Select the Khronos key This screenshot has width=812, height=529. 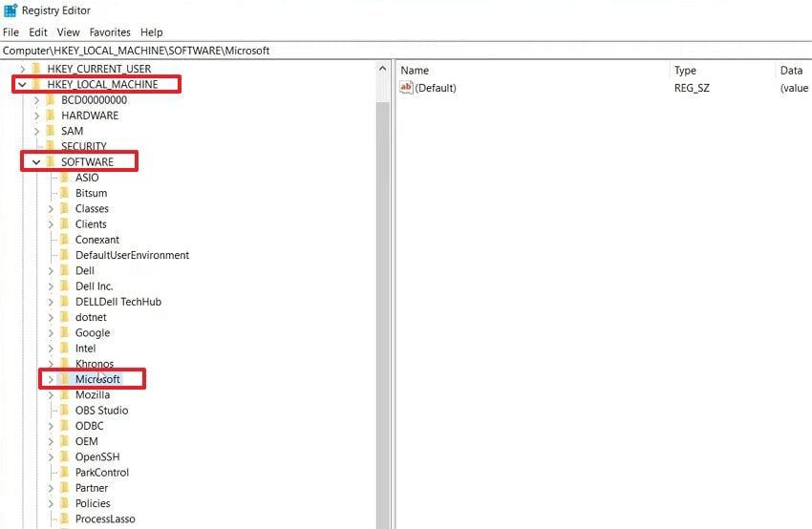[95, 364]
